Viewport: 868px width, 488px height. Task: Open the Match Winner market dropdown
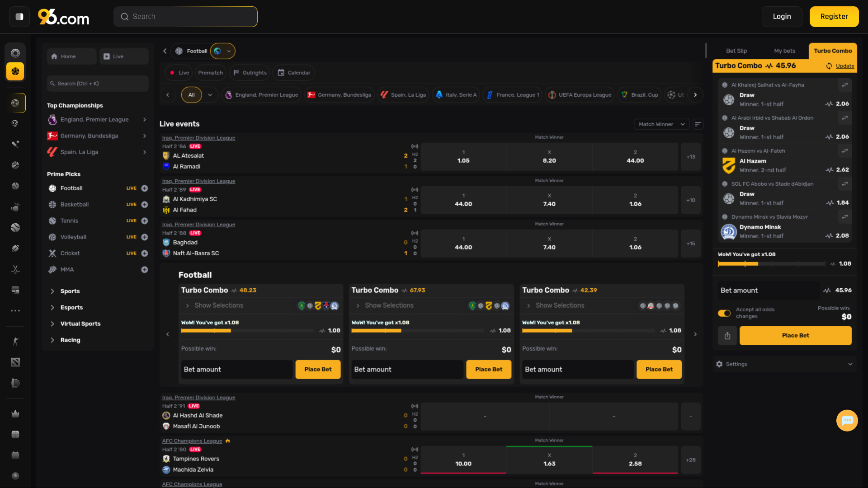coord(662,124)
